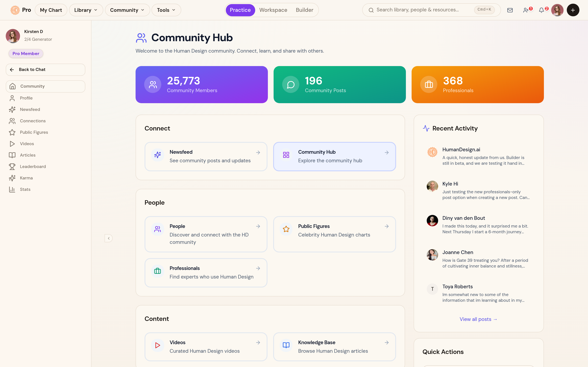Click the black plus button
Viewport: 588px width, 367px height.
point(573,10)
